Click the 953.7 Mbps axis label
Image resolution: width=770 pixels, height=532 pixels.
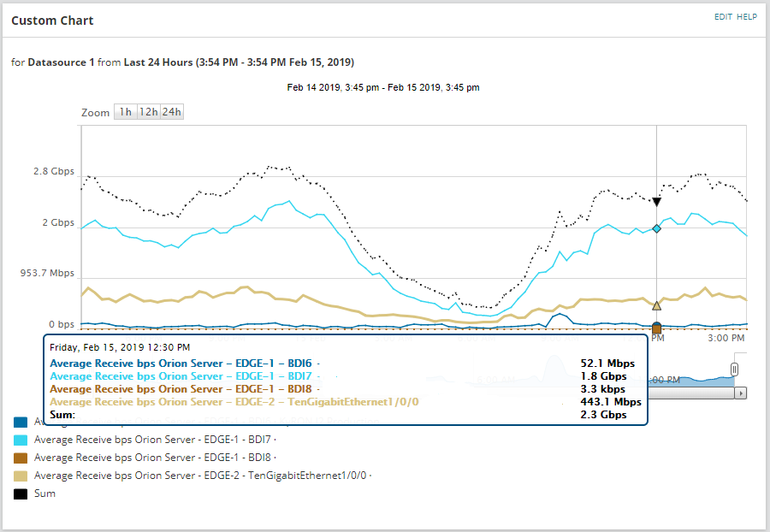pyautogui.click(x=47, y=273)
